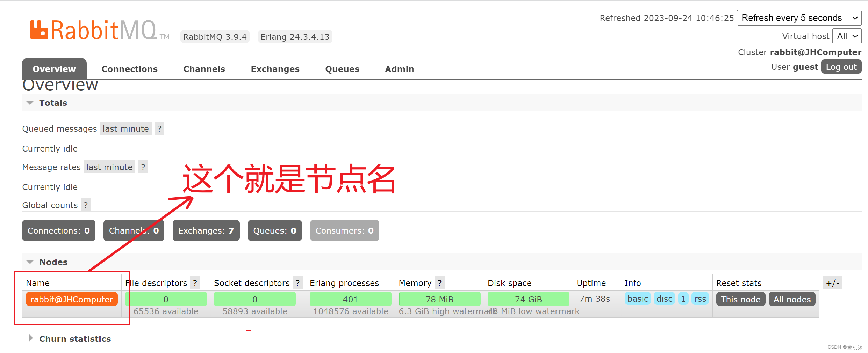Click the Refreshed 2023-09-24 timestamp

667,18
